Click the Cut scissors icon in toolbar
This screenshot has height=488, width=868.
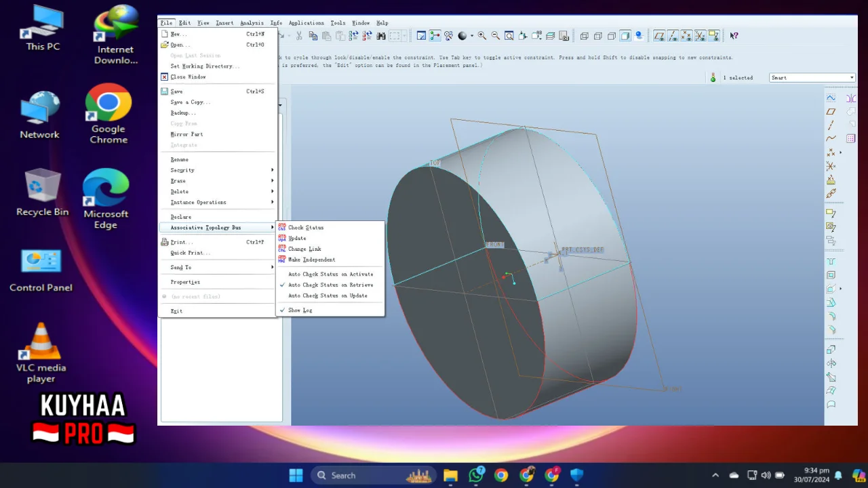point(299,35)
